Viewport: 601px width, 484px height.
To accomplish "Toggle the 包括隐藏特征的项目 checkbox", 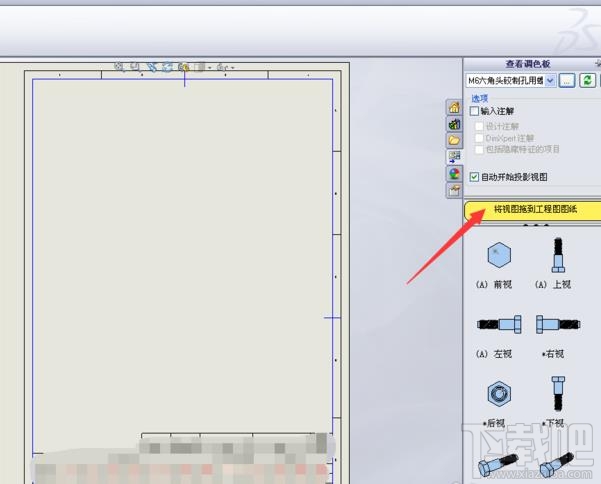I will click(x=479, y=149).
